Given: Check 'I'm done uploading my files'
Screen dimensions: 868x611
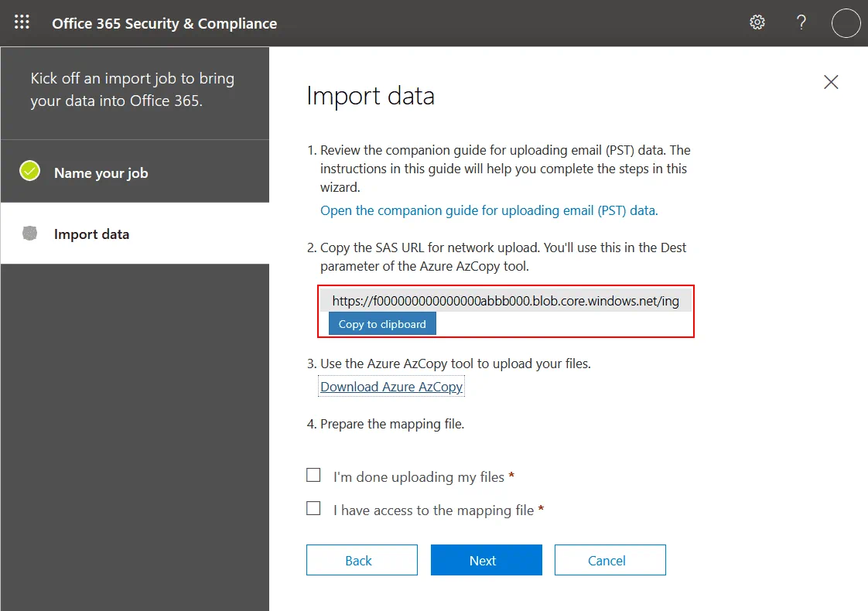Looking at the screenshot, I should [x=313, y=476].
